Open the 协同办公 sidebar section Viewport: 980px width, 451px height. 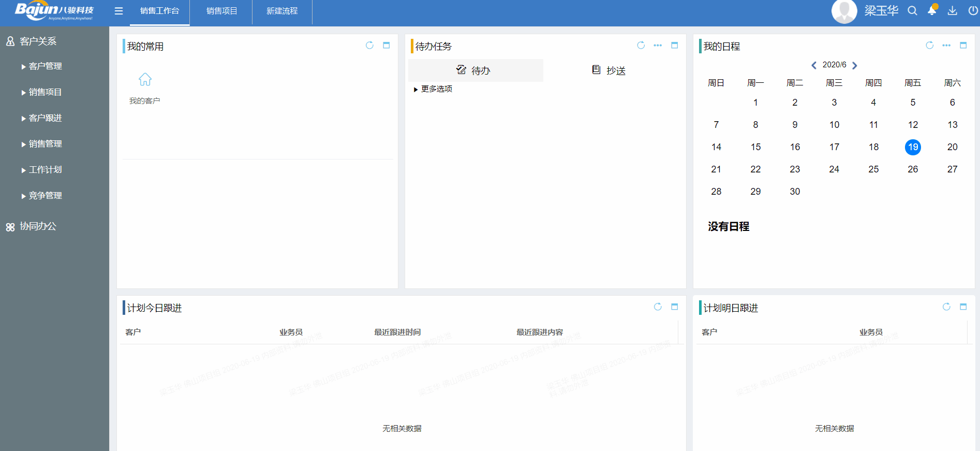pos(38,226)
